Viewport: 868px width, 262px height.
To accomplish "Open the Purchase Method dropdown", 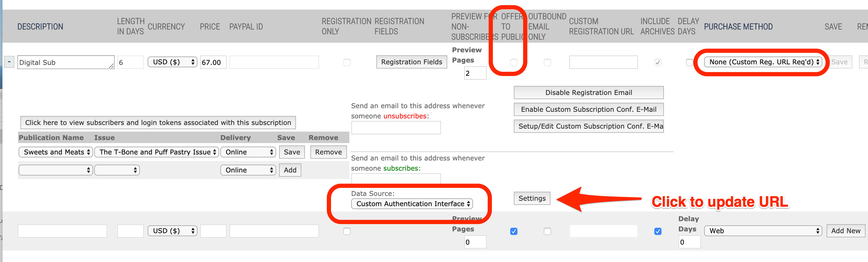I will coord(763,62).
